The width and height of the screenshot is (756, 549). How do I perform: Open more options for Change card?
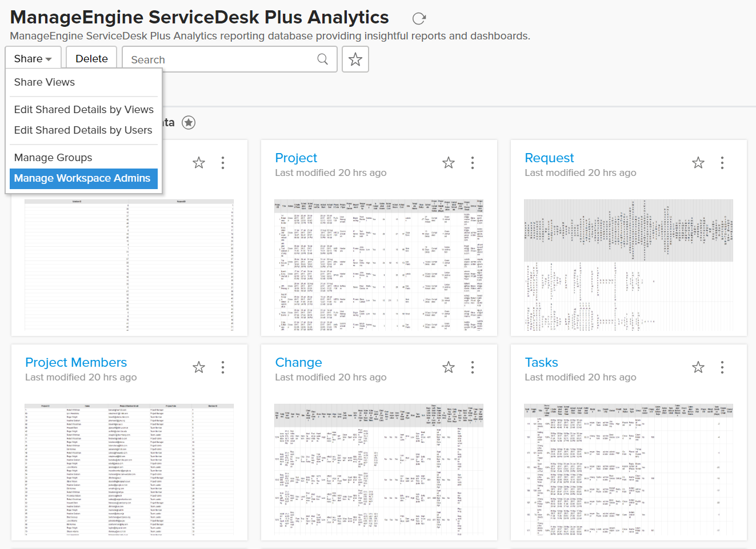(473, 367)
